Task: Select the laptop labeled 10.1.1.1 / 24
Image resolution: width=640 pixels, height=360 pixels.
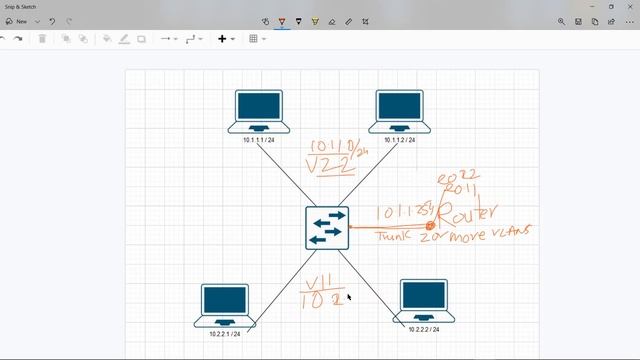Action: tap(259, 112)
